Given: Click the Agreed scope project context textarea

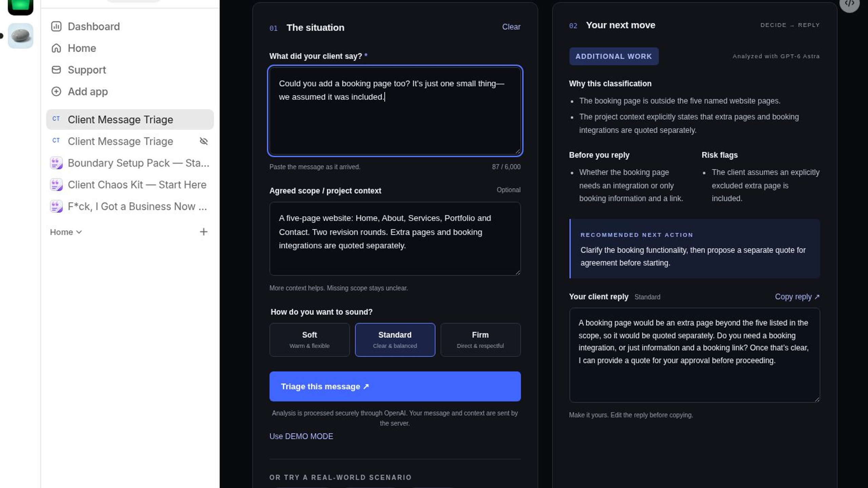Looking at the screenshot, I should click(395, 239).
